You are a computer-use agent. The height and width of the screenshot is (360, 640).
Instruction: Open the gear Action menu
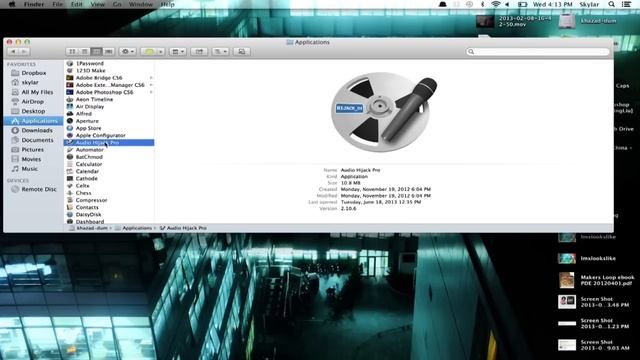coord(127,51)
